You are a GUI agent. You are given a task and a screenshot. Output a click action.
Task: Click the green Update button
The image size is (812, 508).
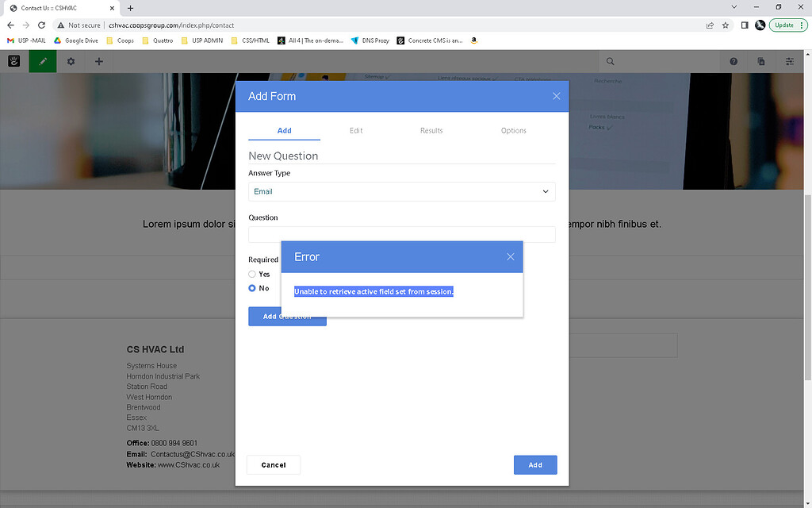pyautogui.click(x=784, y=25)
